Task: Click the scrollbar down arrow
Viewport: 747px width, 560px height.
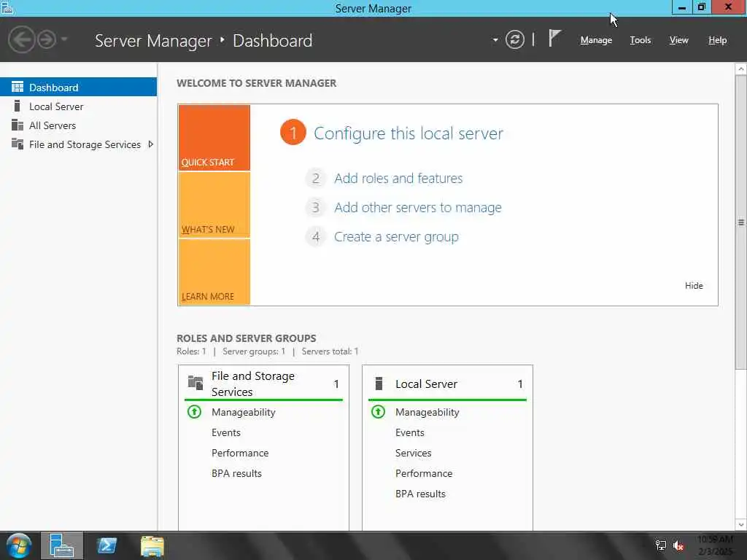Action: coord(741,524)
